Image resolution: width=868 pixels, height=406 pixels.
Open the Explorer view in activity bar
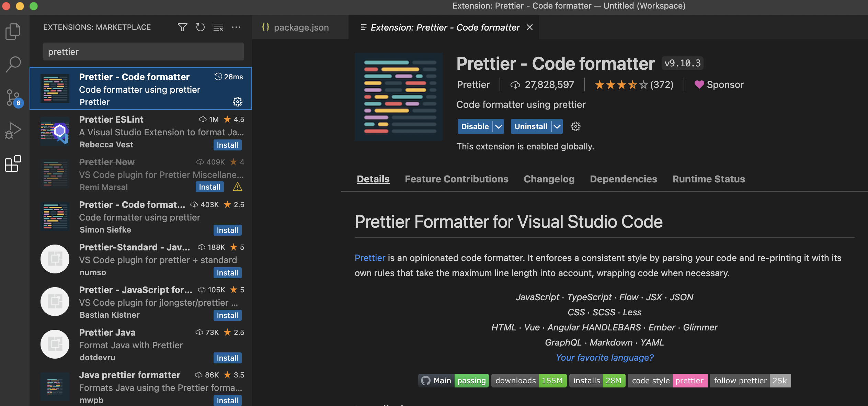(x=13, y=31)
